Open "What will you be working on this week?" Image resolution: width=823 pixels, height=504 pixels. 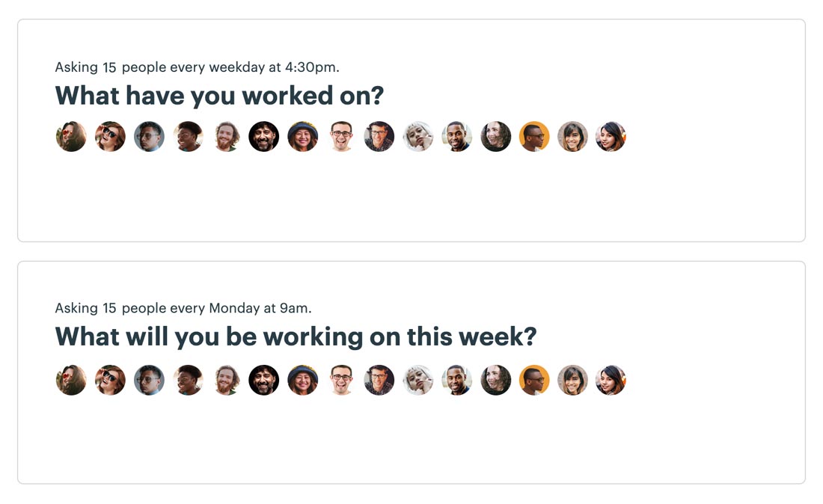coord(296,336)
